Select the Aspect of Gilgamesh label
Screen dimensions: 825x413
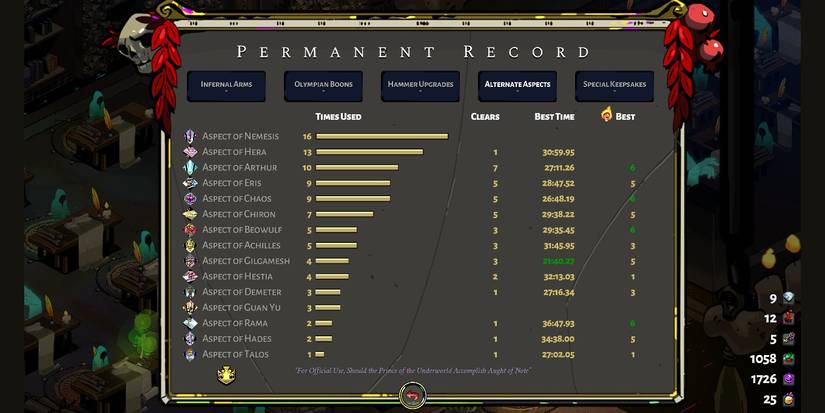[246, 261]
